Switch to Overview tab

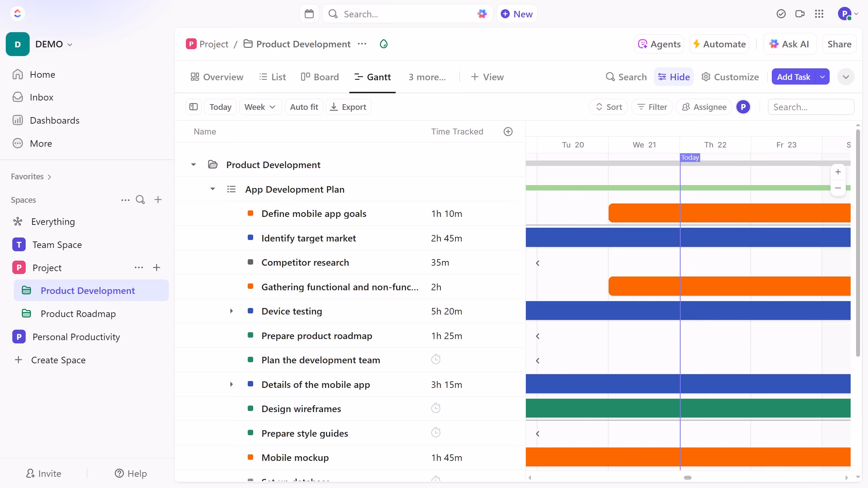coord(217,77)
